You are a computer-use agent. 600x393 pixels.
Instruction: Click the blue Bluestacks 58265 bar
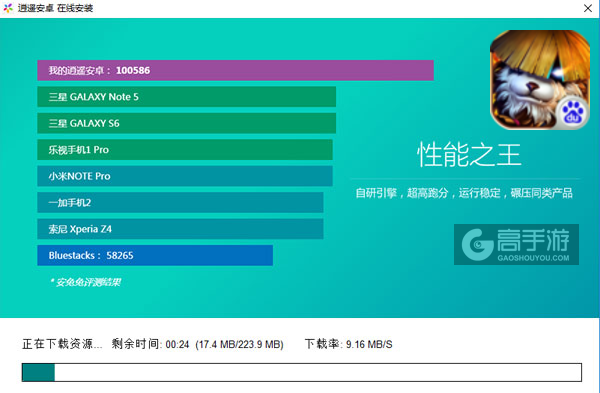(155, 255)
